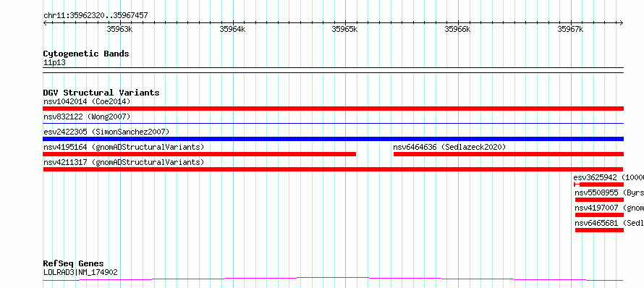Click the nsv4197007 red bar
Image resolution: width=644 pixels, height=288 pixels.
click(599, 215)
